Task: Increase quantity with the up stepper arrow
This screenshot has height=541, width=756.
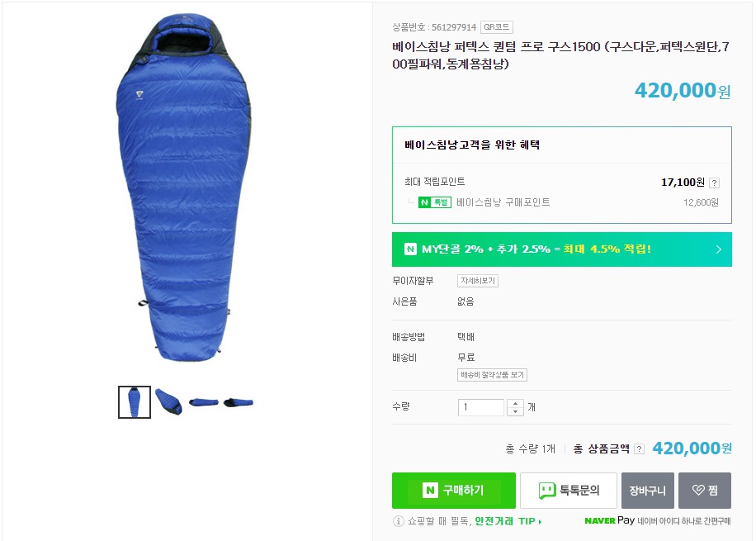Action: (x=516, y=403)
